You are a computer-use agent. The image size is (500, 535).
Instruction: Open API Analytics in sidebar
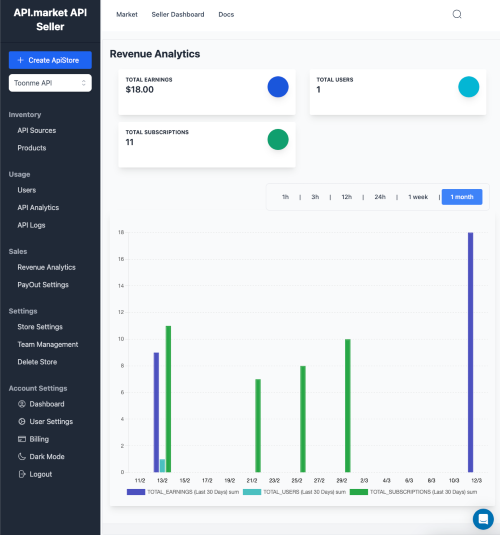click(x=38, y=207)
